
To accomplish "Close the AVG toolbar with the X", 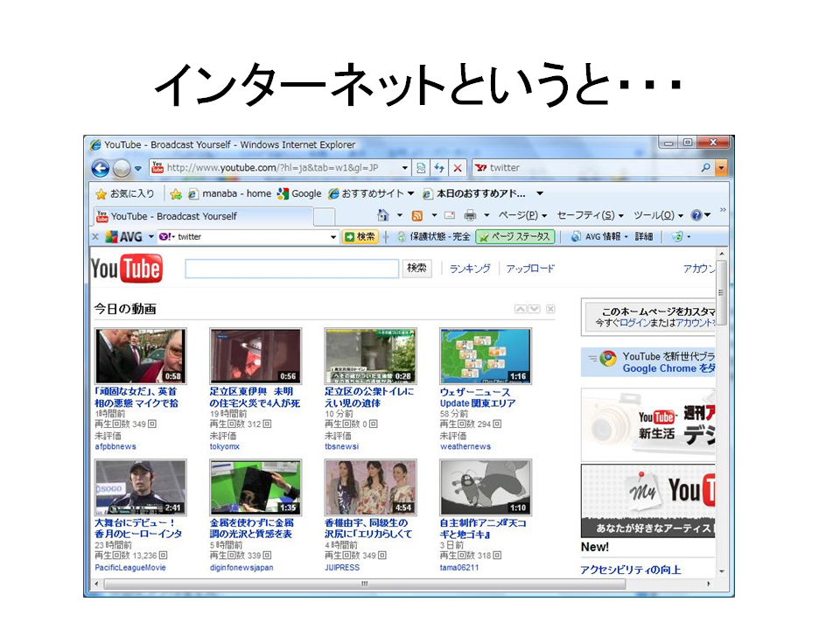I will coord(95,236).
